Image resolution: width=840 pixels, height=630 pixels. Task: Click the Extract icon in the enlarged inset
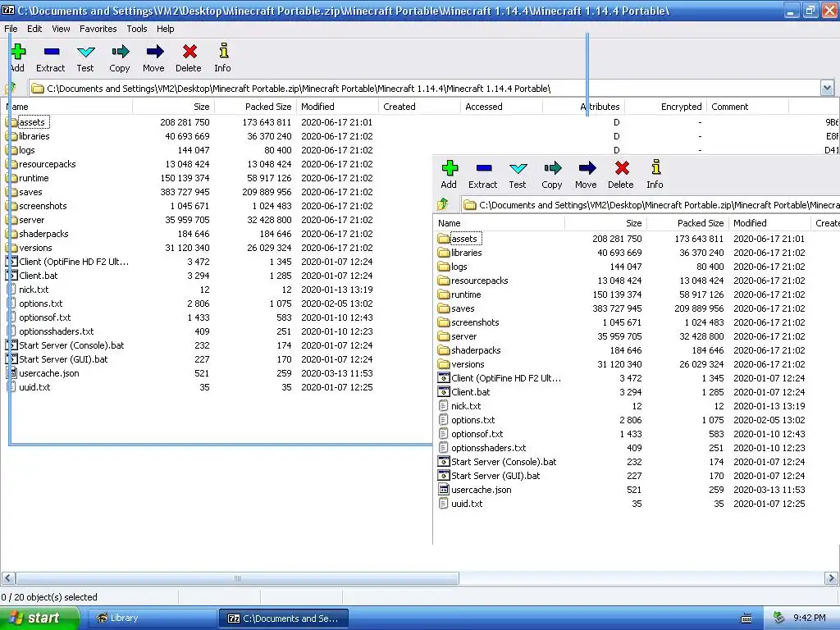click(484, 168)
